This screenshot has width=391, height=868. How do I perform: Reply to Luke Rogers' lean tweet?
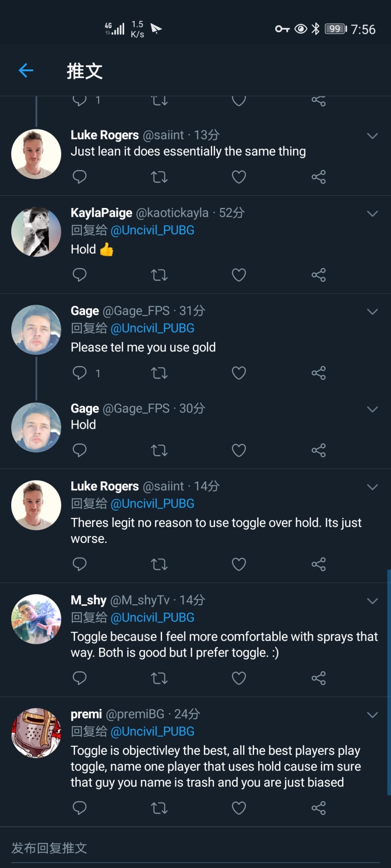click(79, 177)
